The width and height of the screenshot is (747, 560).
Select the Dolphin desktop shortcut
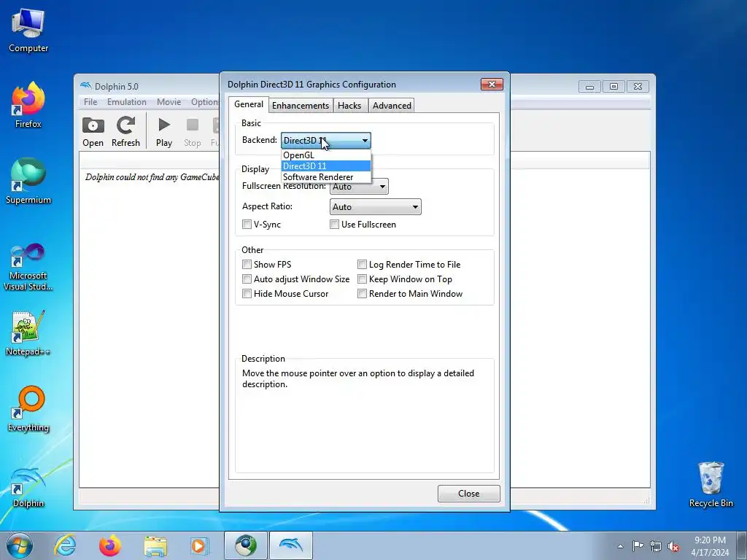[x=28, y=486]
